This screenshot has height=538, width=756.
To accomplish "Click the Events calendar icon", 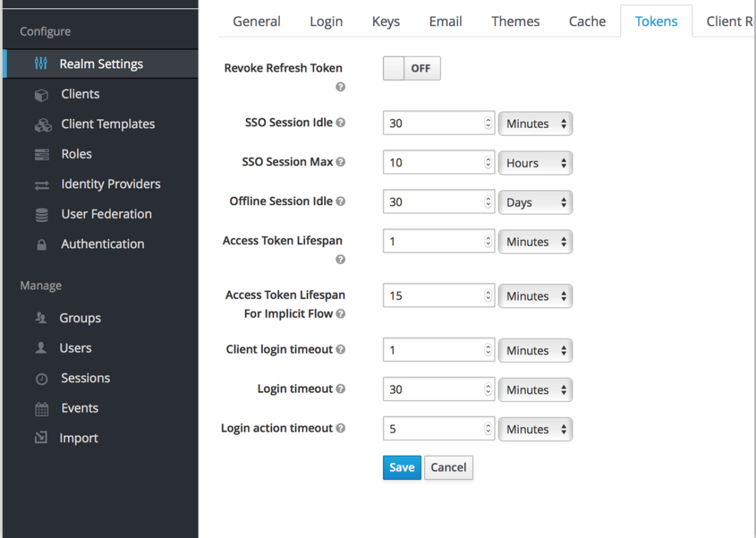I will [x=42, y=409].
